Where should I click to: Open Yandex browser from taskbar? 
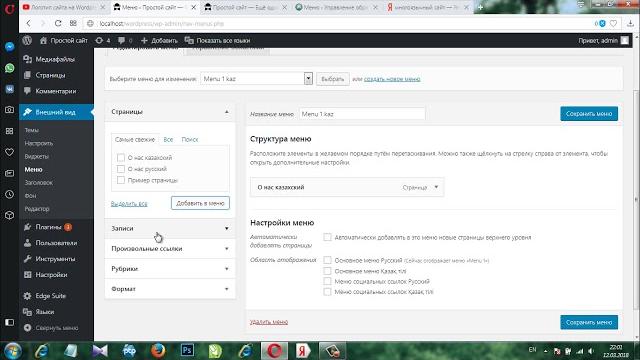303,351
